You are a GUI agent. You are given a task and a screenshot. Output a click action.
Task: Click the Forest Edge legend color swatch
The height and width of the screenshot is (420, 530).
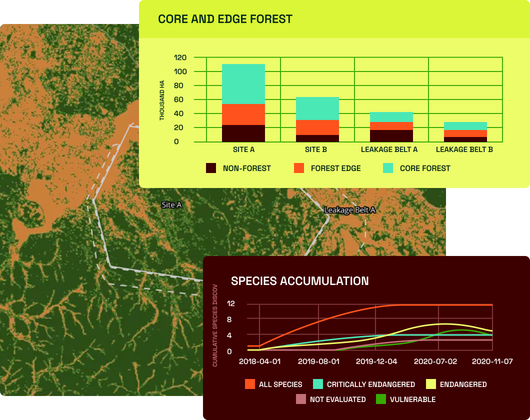[x=299, y=168]
